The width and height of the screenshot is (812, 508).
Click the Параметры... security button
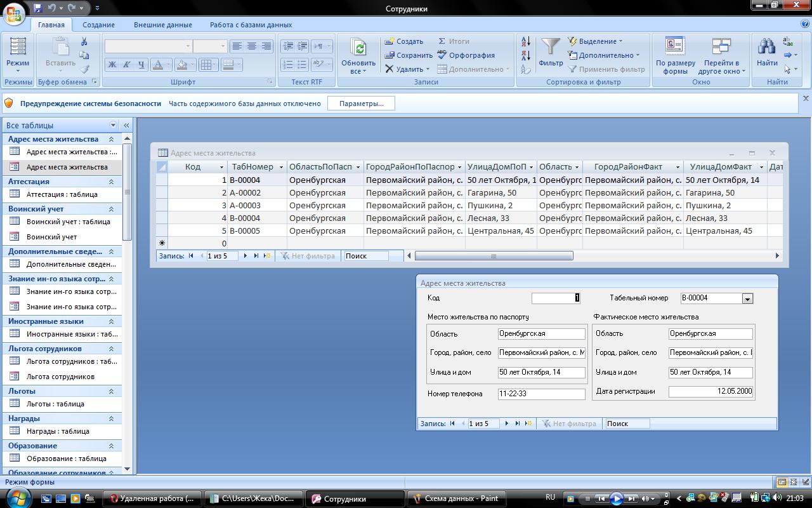(x=361, y=104)
